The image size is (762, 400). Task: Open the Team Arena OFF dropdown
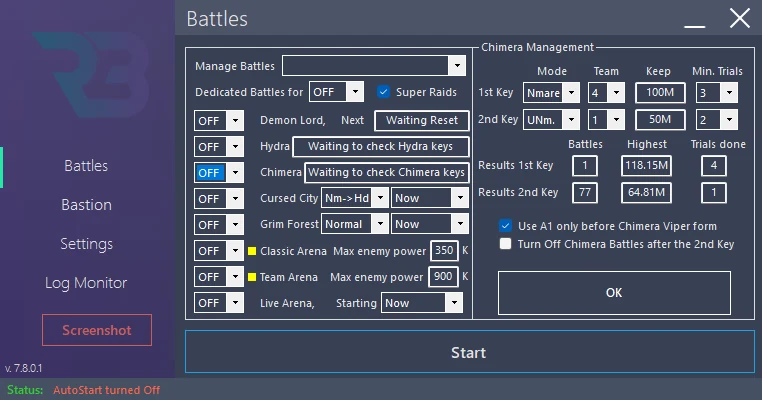[x=219, y=277]
